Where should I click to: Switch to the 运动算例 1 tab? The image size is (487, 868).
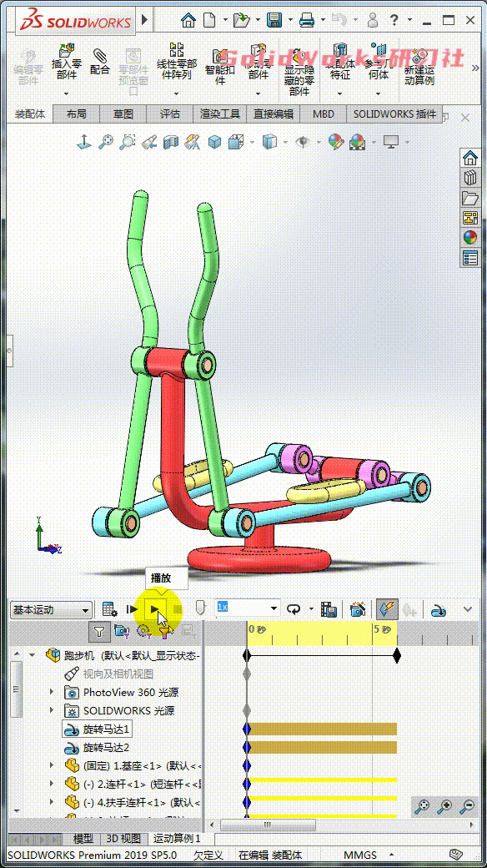(x=177, y=839)
